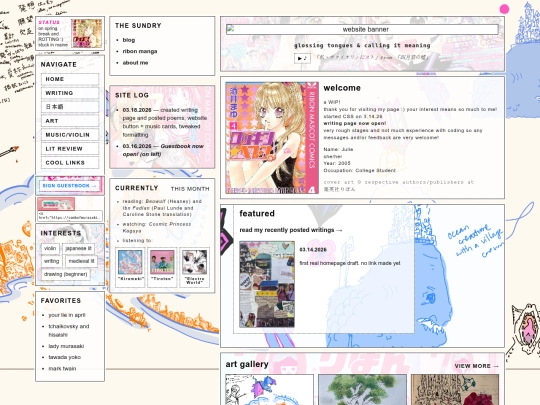Click the SIGN GUESTBOOK button
This screenshot has width=540, height=405.
tap(70, 186)
